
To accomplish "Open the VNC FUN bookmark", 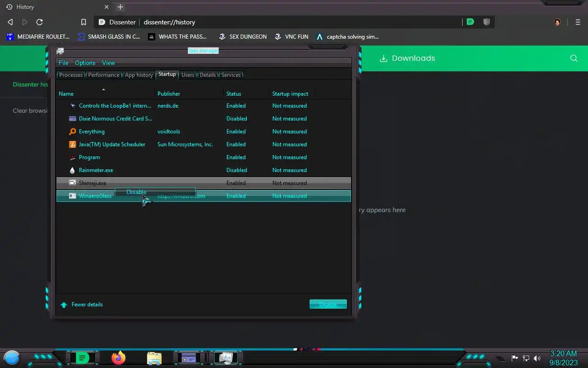I will tap(291, 37).
